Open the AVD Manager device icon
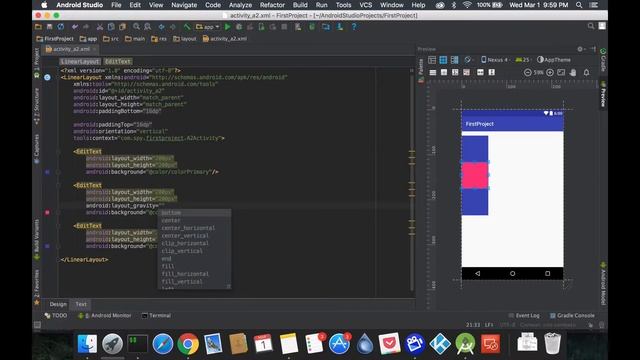640x360 pixels. 326,27
